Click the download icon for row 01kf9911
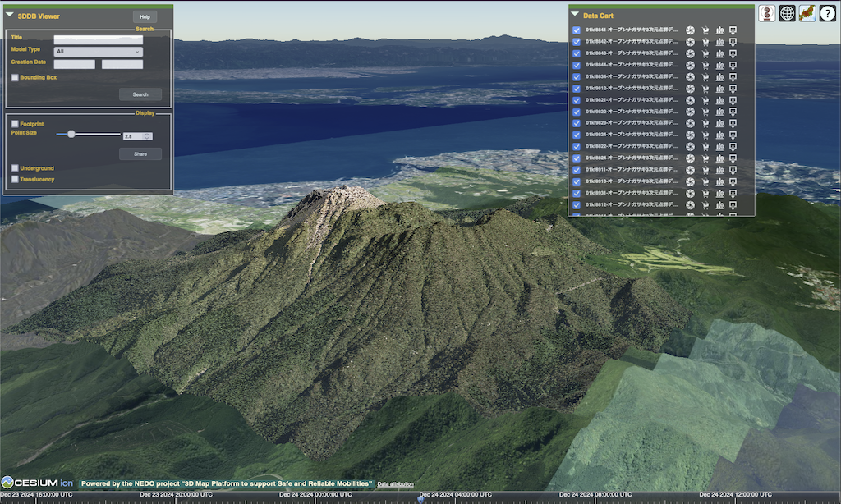The height and width of the screenshot is (504, 841). [733, 170]
